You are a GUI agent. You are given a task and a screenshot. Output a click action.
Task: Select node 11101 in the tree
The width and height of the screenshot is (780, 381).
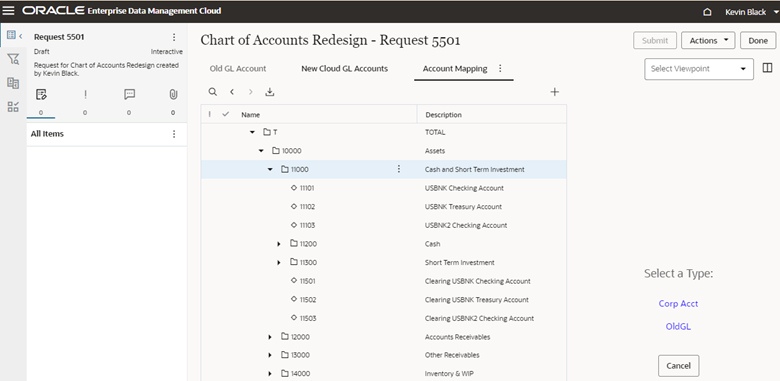307,188
